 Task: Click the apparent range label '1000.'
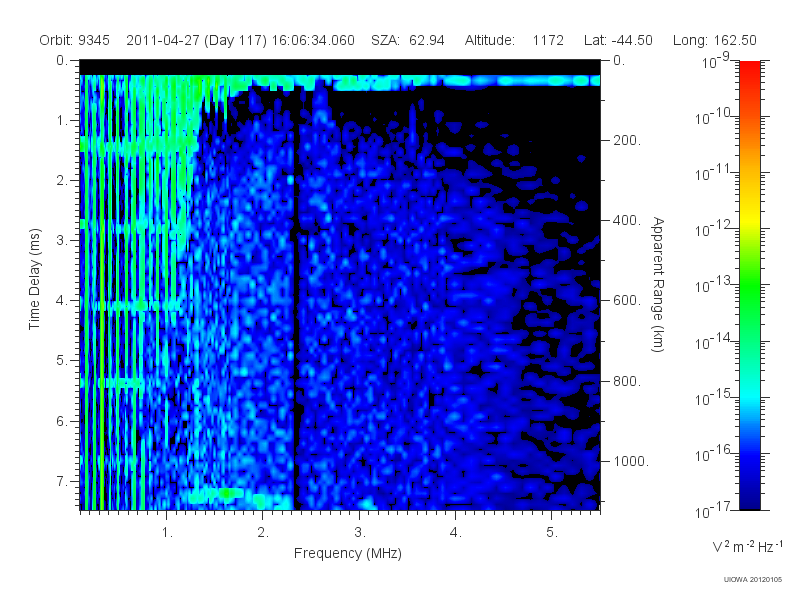[631, 461]
